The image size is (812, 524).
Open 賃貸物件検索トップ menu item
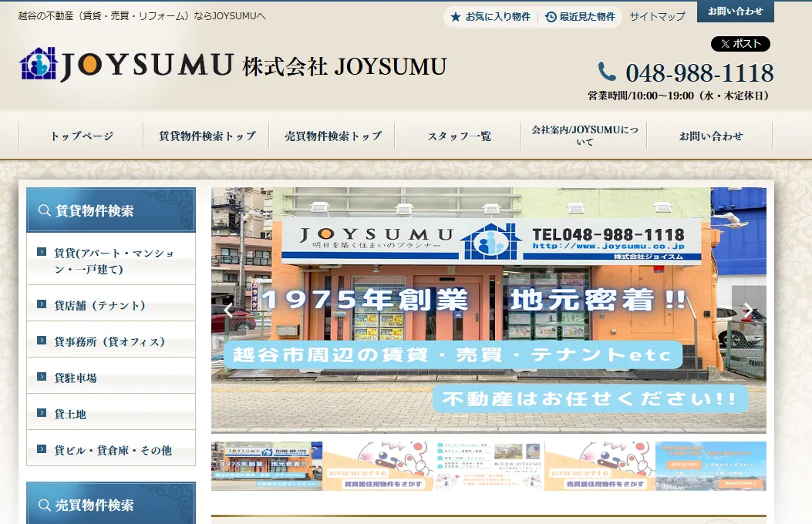[x=207, y=136]
